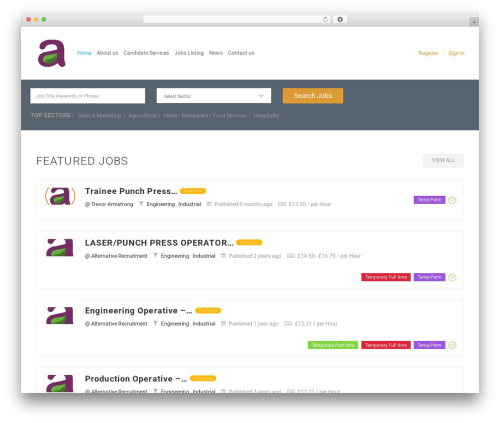Screen dimensions: 500x423
Task: Open the Jobs Listing page
Action: tap(189, 53)
